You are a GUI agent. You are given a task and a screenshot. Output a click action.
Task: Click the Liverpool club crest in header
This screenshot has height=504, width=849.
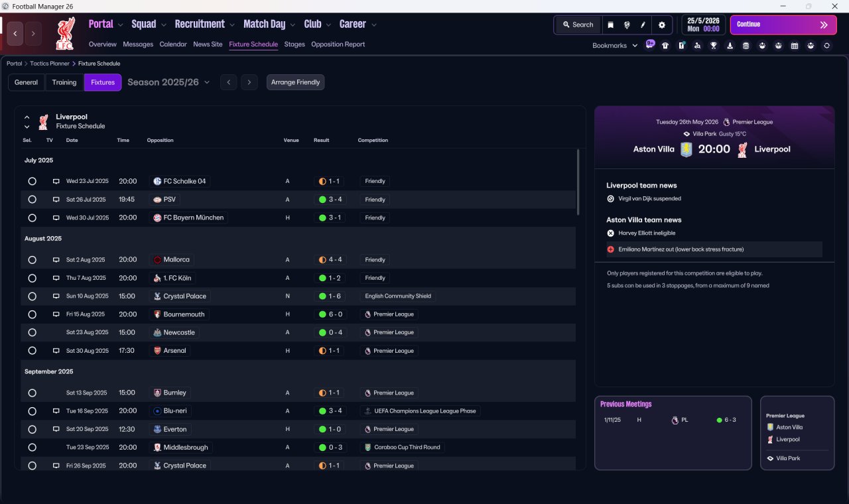(65, 33)
